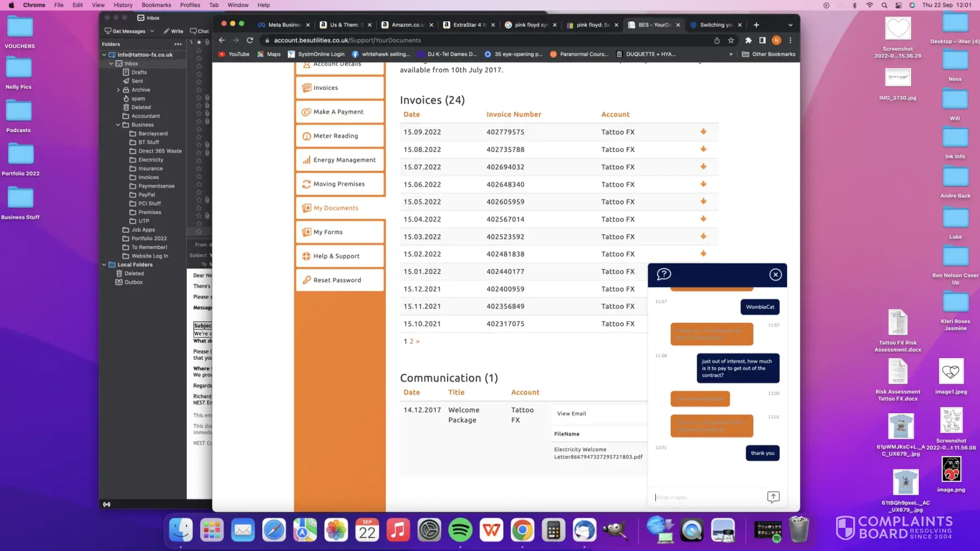The width and height of the screenshot is (980, 551).
Task: Open the Bookmarks menu
Action: coord(156,5)
